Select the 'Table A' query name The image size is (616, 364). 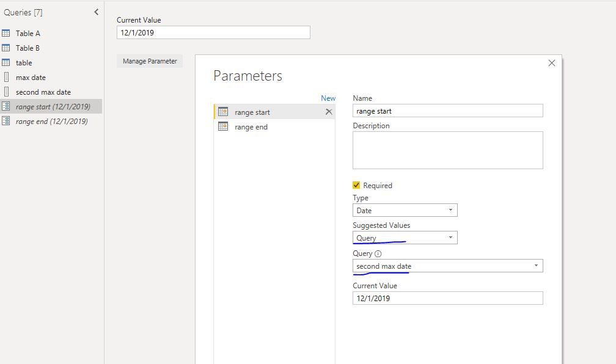pos(28,34)
